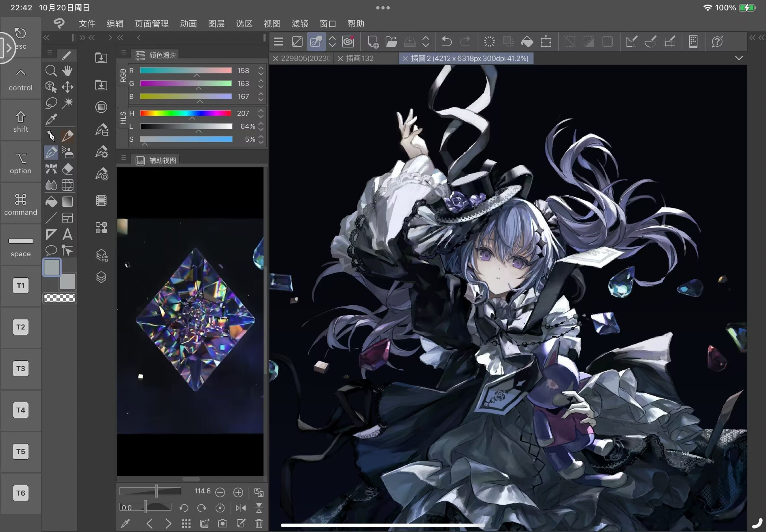Open the 图层 menu
Screen dimensions: 766x532
[216, 24]
